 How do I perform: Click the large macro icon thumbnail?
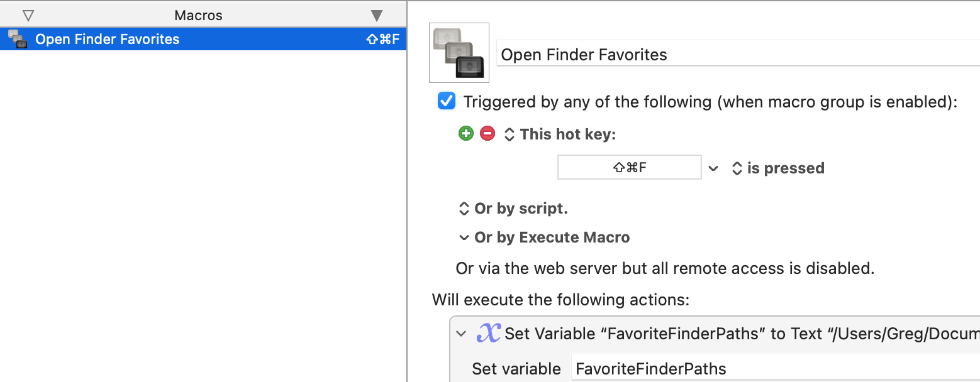[x=459, y=53]
